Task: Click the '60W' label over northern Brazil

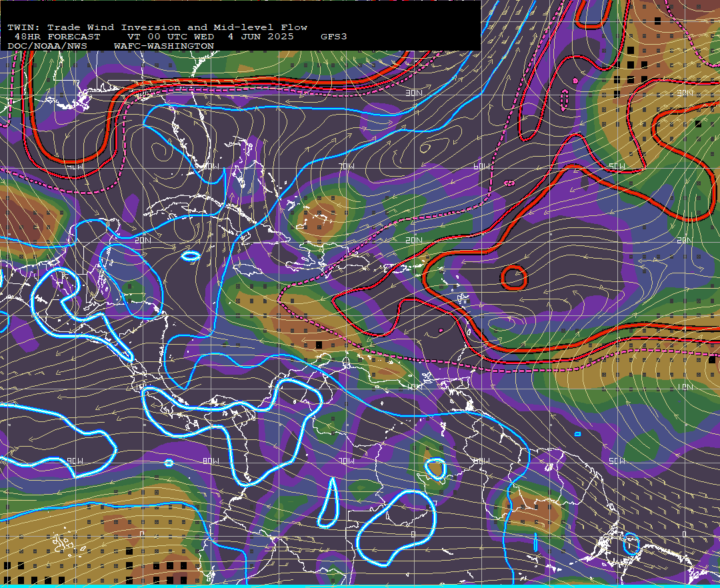Action: [x=482, y=461]
